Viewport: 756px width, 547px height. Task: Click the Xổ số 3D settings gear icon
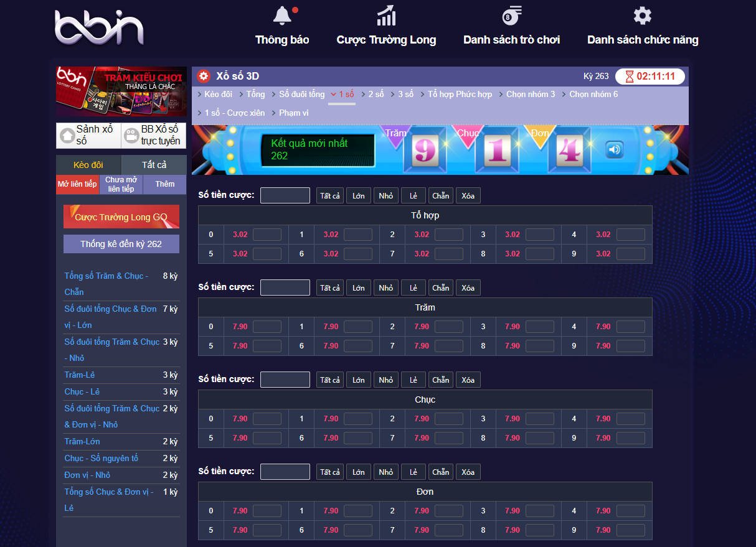pos(204,77)
